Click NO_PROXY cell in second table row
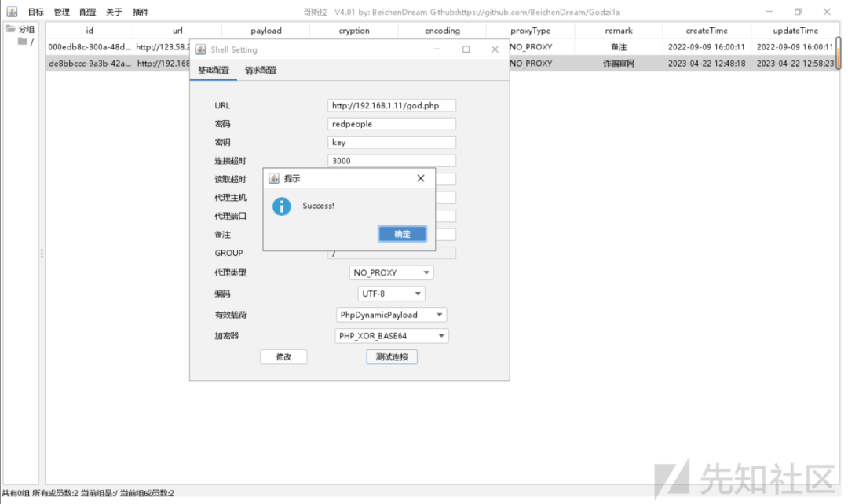 531,64
